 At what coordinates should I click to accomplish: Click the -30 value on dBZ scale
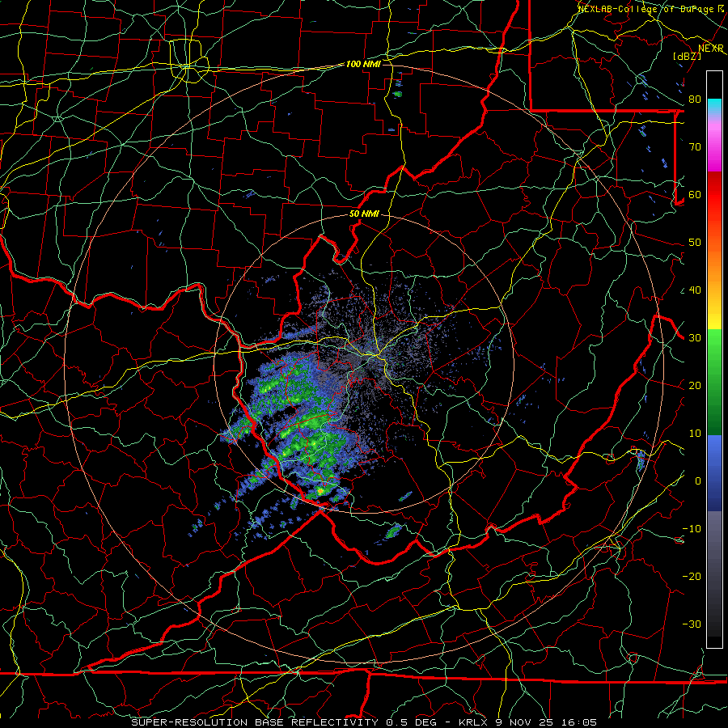point(692,624)
